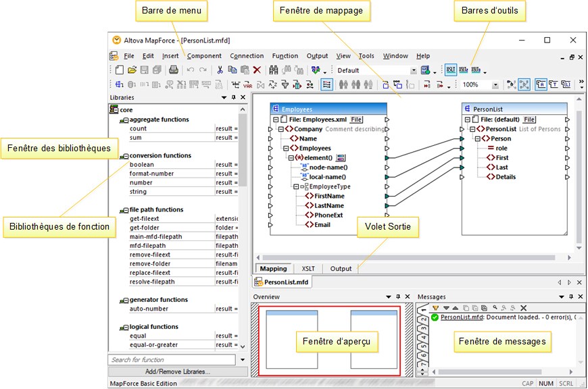Collapse the Employees node in source component

click(286, 148)
